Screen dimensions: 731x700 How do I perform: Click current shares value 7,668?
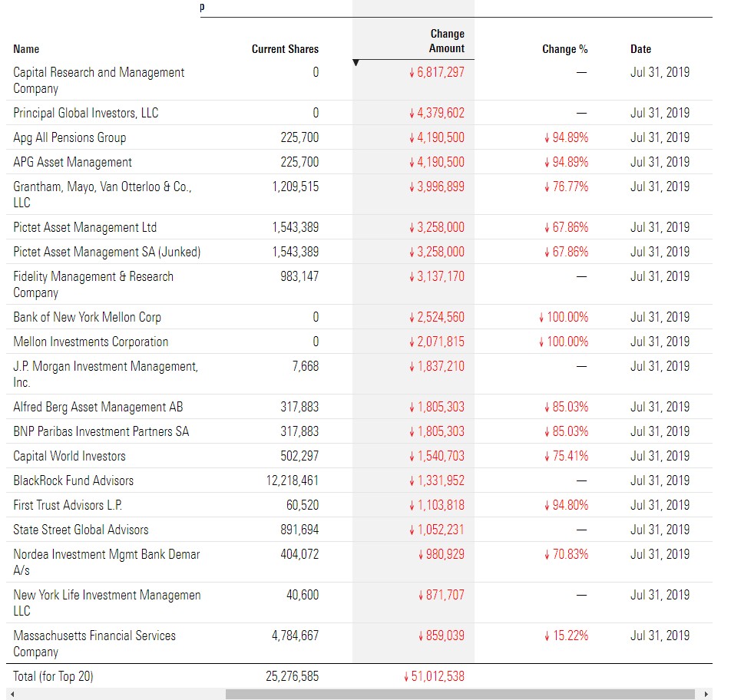pos(306,366)
